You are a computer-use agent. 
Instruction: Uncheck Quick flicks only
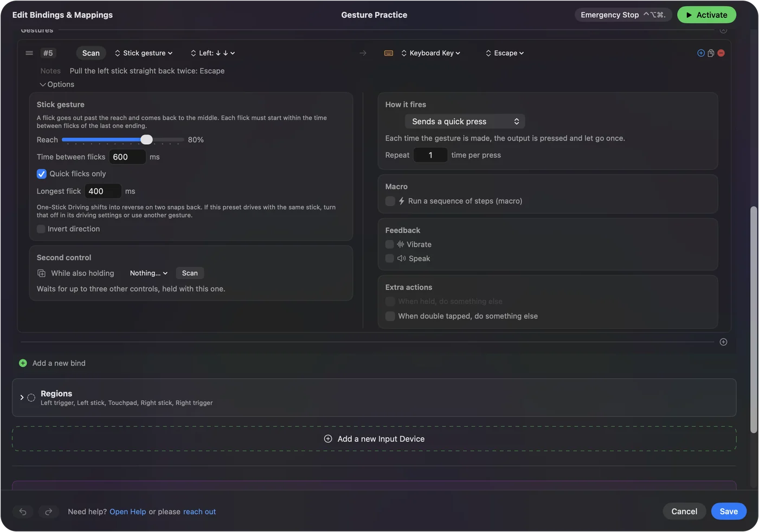pos(41,174)
